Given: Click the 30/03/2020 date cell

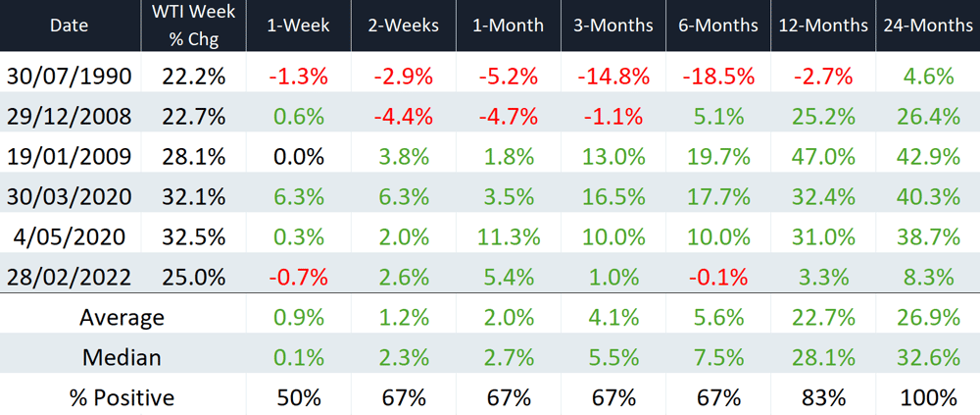Looking at the screenshot, I should (70, 197).
